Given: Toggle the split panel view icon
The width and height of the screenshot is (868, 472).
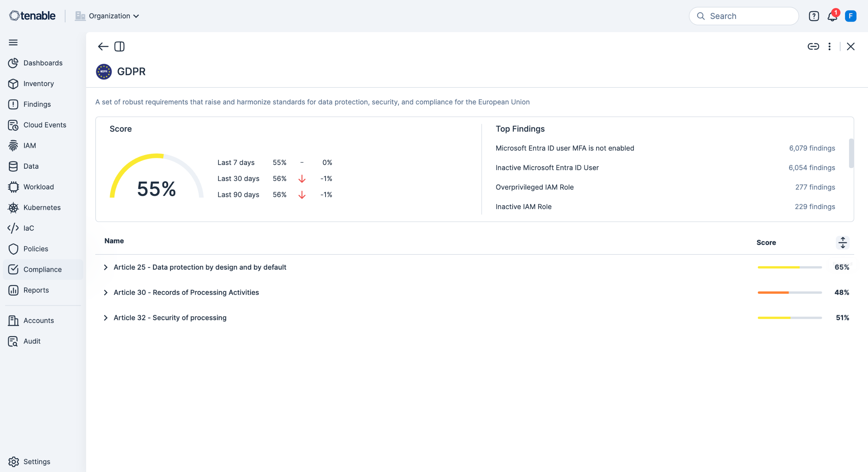Looking at the screenshot, I should tap(119, 46).
